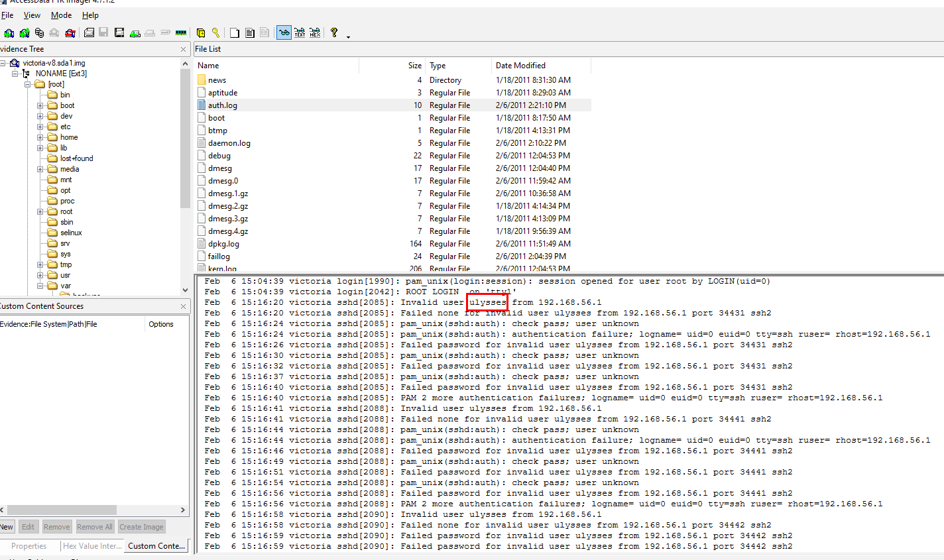944x560 pixels.
Task: Switch viewer to TEXT mode
Action: (300, 32)
